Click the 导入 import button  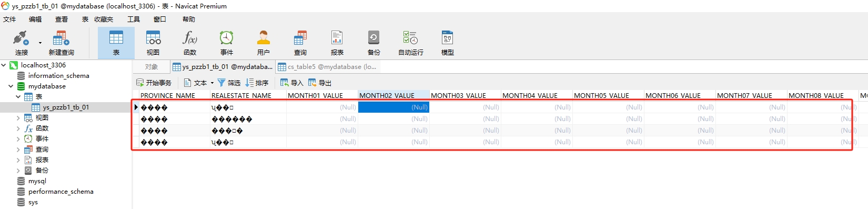pyautogui.click(x=292, y=83)
